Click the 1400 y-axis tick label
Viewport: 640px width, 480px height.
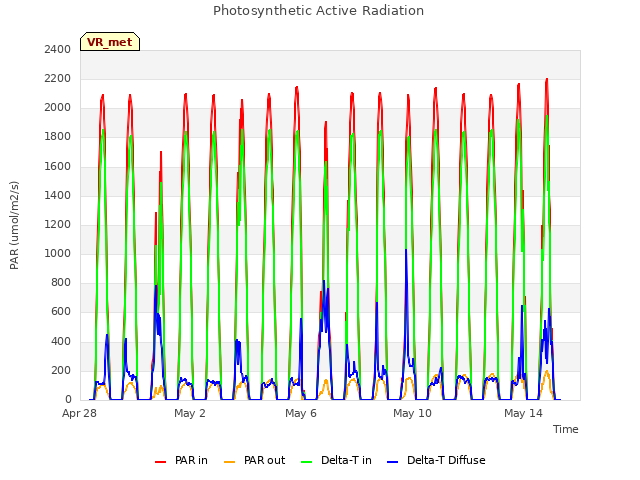pyautogui.click(x=58, y=195)
